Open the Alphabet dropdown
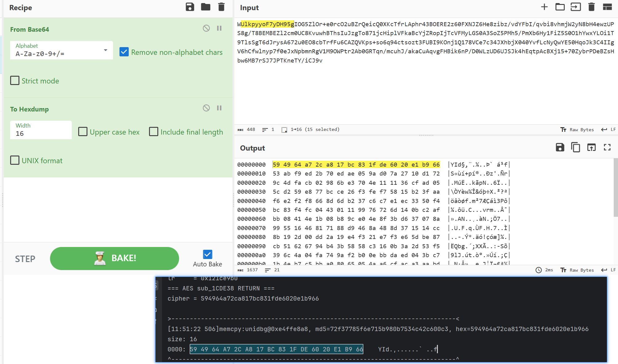 (x=105, y=50)
